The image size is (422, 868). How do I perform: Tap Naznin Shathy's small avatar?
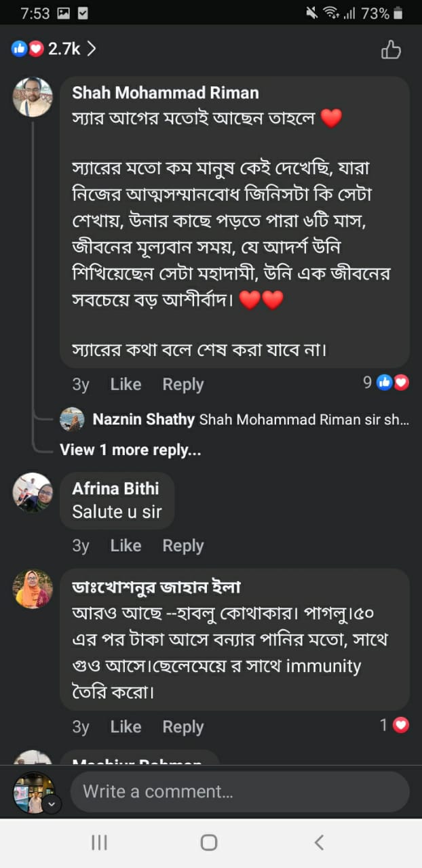click(x=72, y=419)
